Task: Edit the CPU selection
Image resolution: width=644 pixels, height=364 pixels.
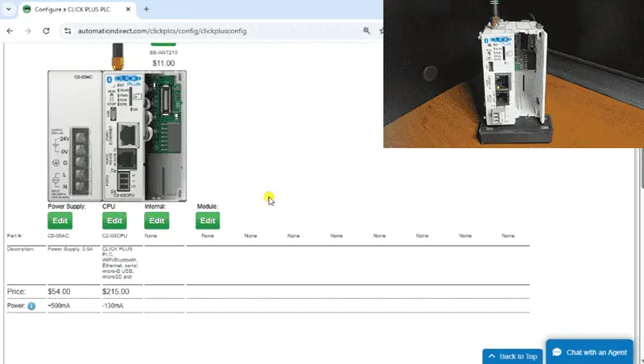Action: click(x=114, y=221)
